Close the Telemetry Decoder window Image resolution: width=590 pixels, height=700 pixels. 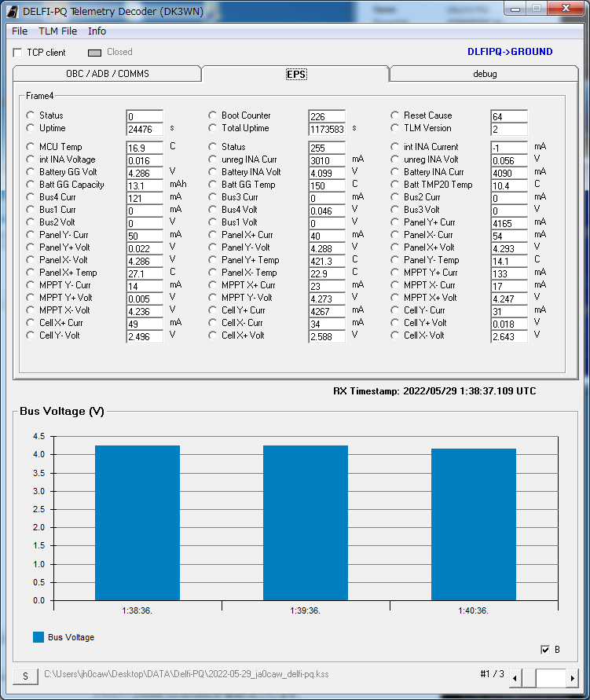pos(566,8)
